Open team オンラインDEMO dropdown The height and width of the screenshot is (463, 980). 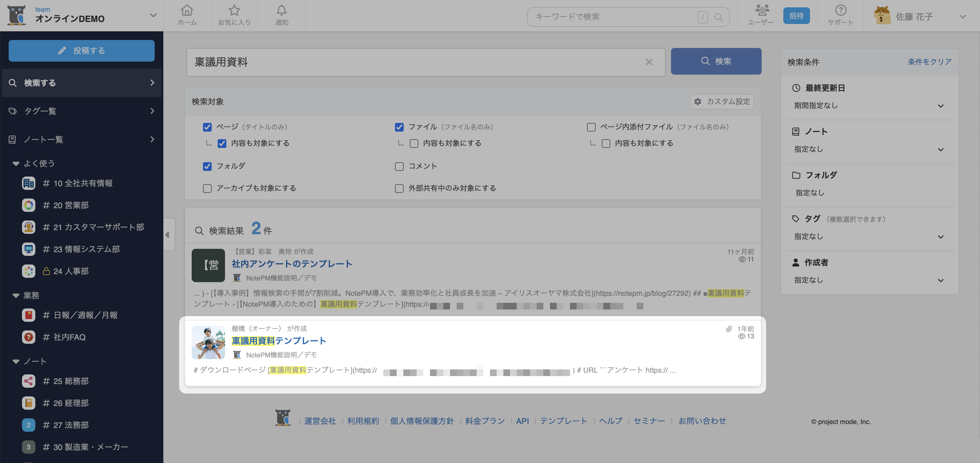[153, 16]
